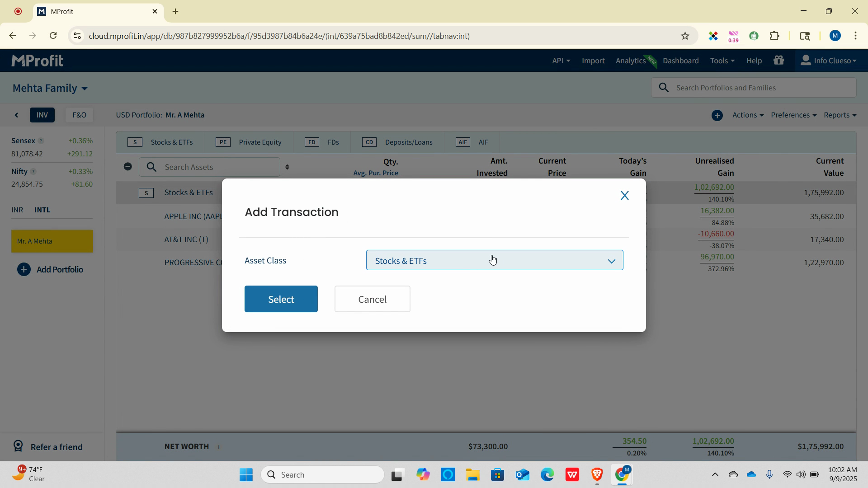The height and width of the screenshot is (488, 868).
Task: Click the Net Worth info icon
Action: pyautogui.click(x=219, y=447)
